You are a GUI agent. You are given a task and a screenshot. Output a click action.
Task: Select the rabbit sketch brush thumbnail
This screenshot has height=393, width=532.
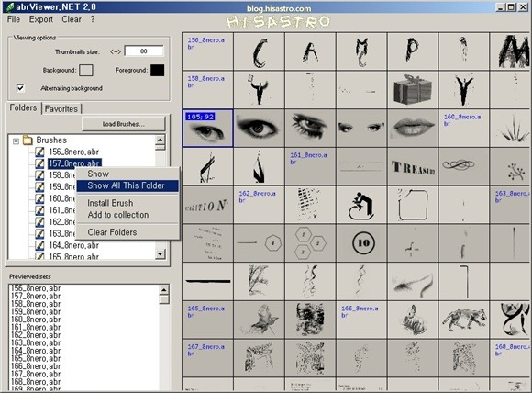tap(413, 320)
